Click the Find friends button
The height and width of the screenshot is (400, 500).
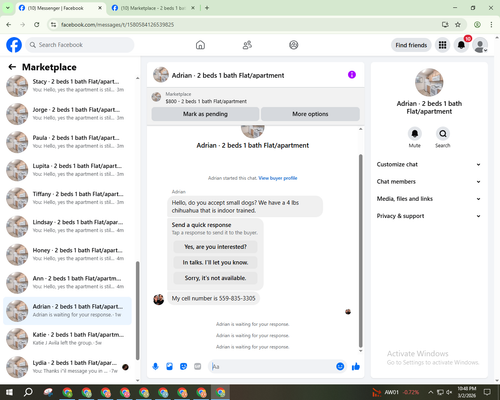pyautogui.click(x=411, y=45)
